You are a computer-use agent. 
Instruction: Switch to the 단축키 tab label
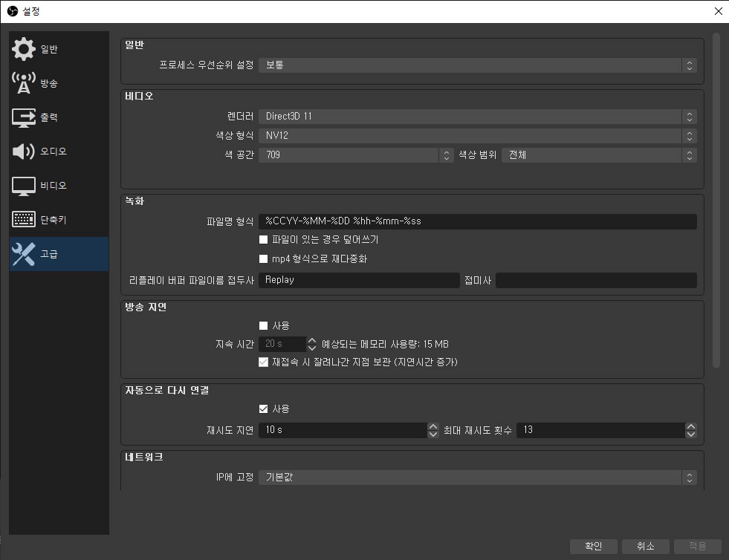(x=53, y=220)
